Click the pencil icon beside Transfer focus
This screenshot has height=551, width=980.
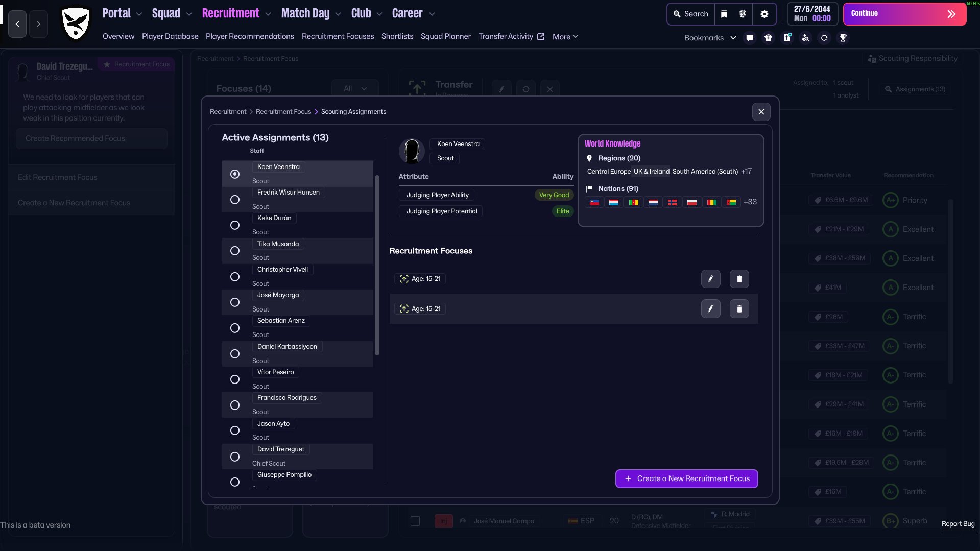pyautogui.click(x=501, y=89)
